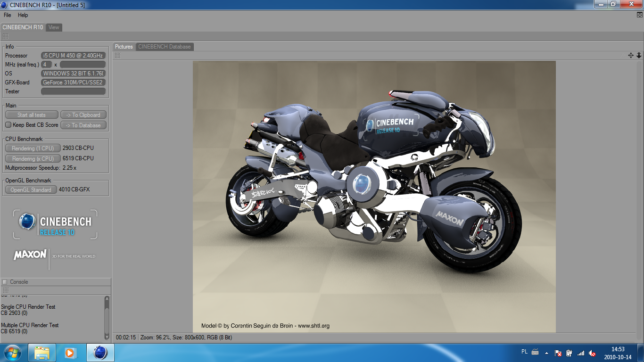Screen dimensions: 644x362
Task: Click the Zoom and Size status text
Action: (186, 337)
